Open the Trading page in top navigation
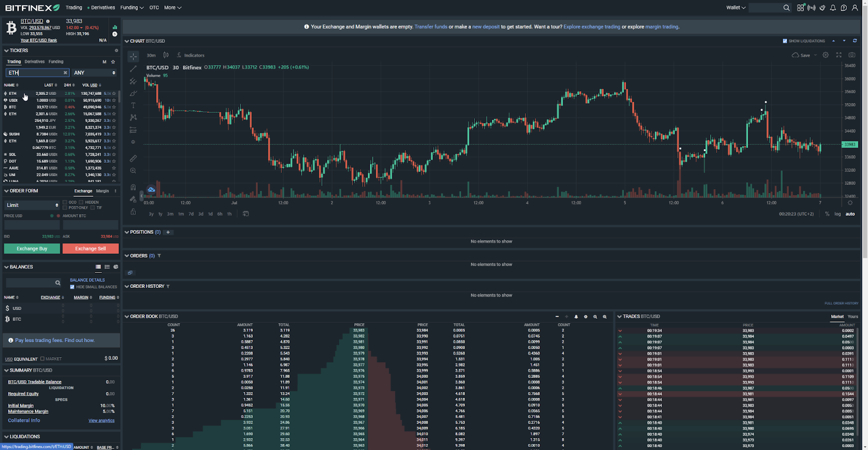 tap(74, 8)
